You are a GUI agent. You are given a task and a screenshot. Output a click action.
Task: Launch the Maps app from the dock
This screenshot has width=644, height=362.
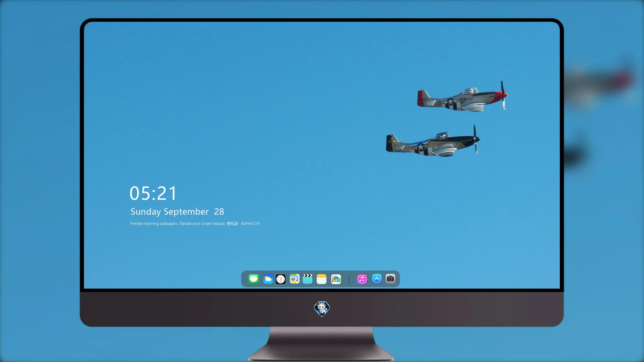pyautogui.click(x=294, y=279)
